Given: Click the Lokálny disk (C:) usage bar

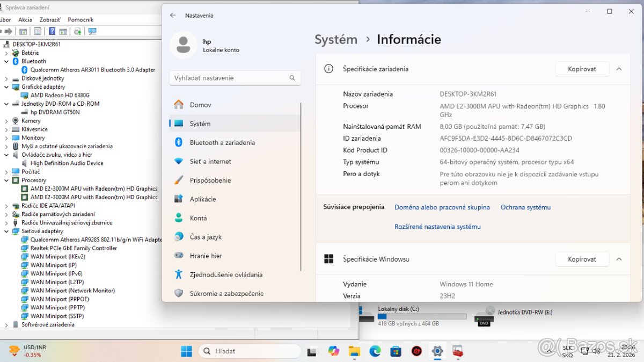Looking at the screenshot, I should tap(422, 317).
